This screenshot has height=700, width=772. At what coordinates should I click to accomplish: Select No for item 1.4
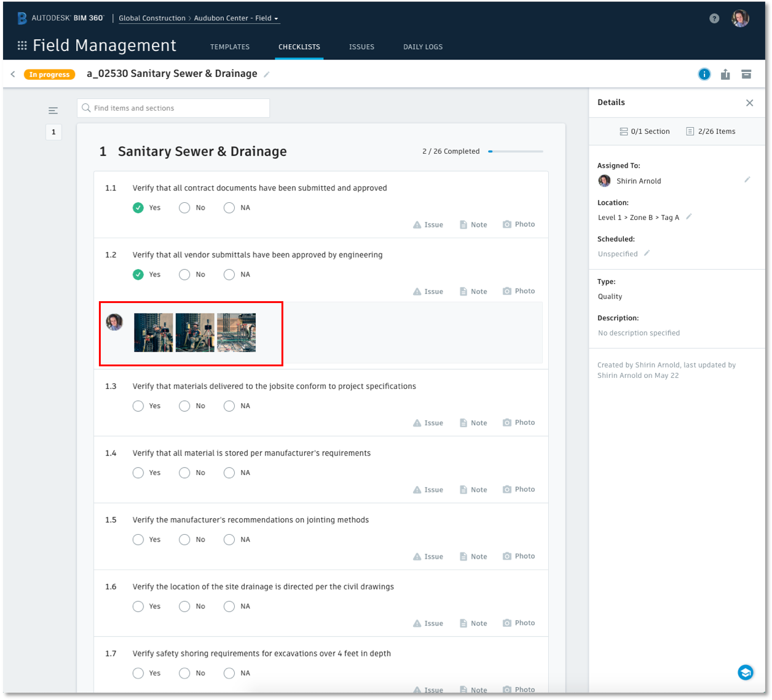click(x=184, y=473)
